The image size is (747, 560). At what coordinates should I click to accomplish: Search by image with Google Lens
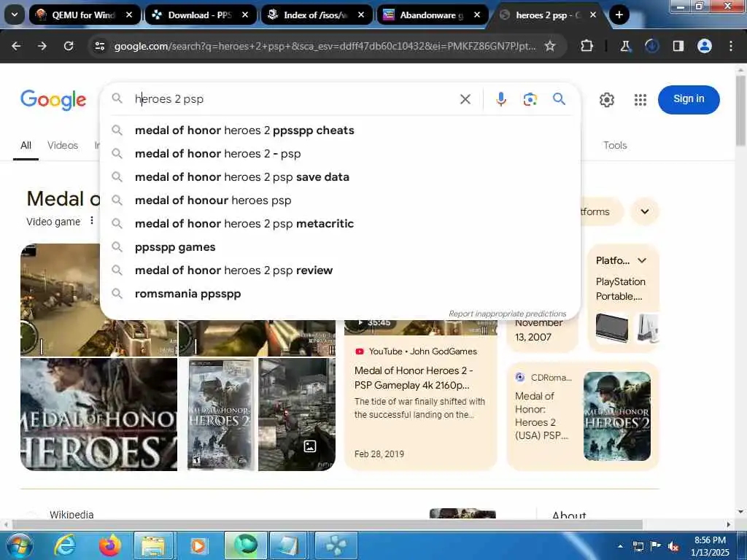coord(530,99)
